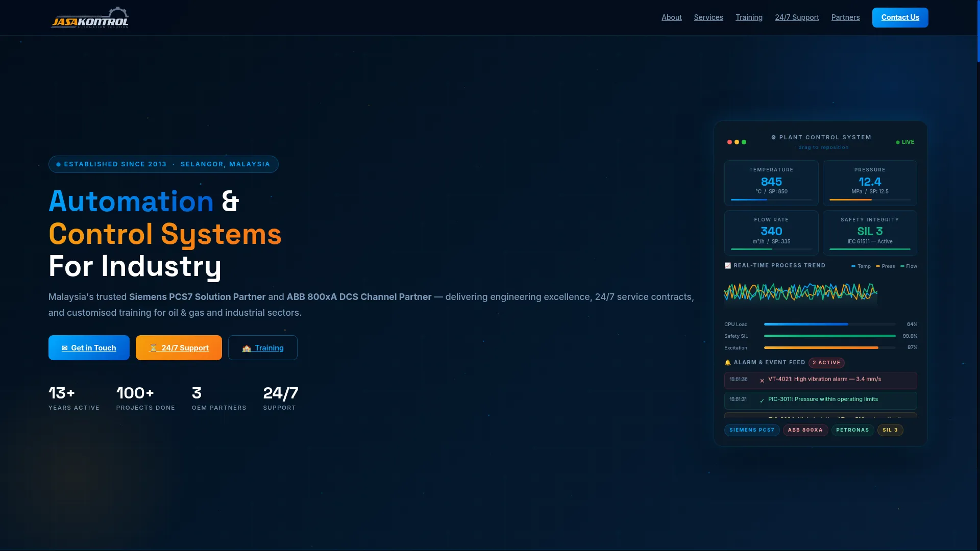This screenshot has width=980, height=551.
Task: Click the red X icon on VT-4021 alarm
Action: 762,381
